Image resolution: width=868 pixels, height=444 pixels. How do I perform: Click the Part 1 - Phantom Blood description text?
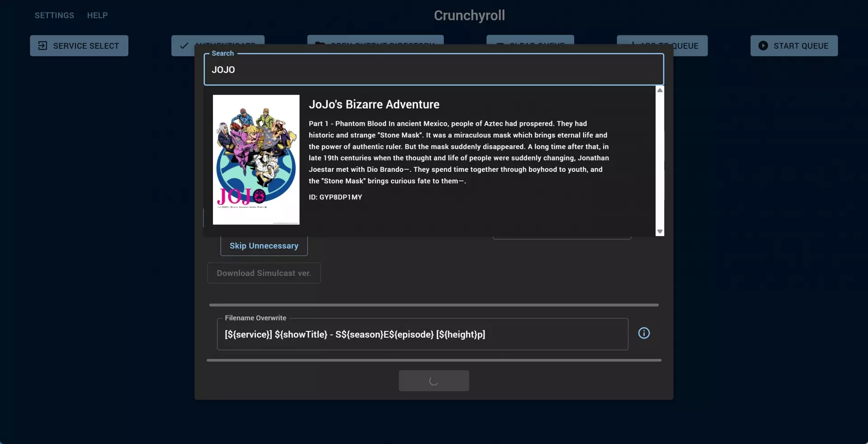point(459,152)
